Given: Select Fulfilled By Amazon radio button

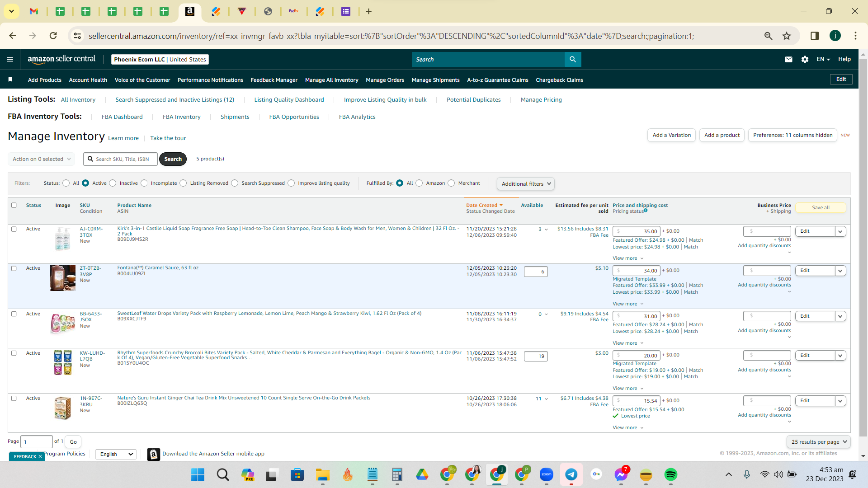Looking at the screenshot, I should (419, 183).
